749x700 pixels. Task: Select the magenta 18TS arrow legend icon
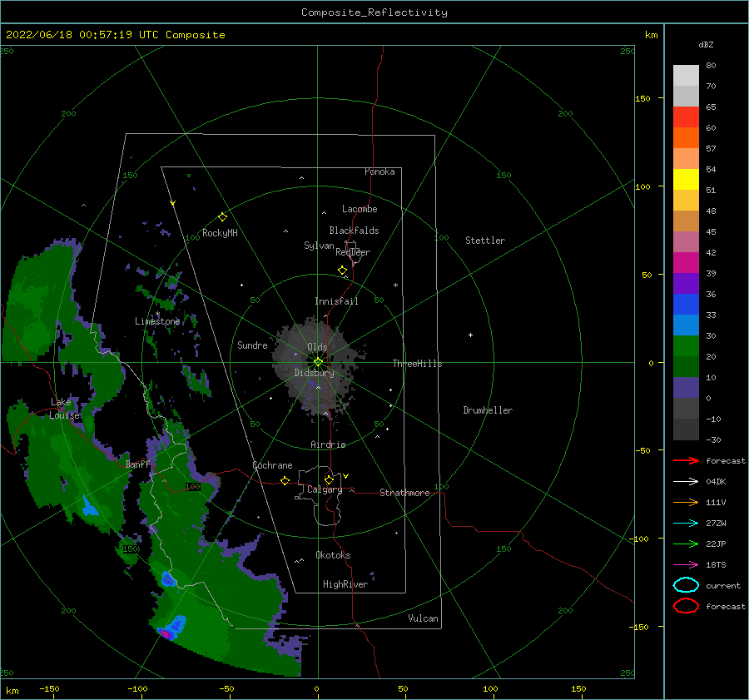686,565
